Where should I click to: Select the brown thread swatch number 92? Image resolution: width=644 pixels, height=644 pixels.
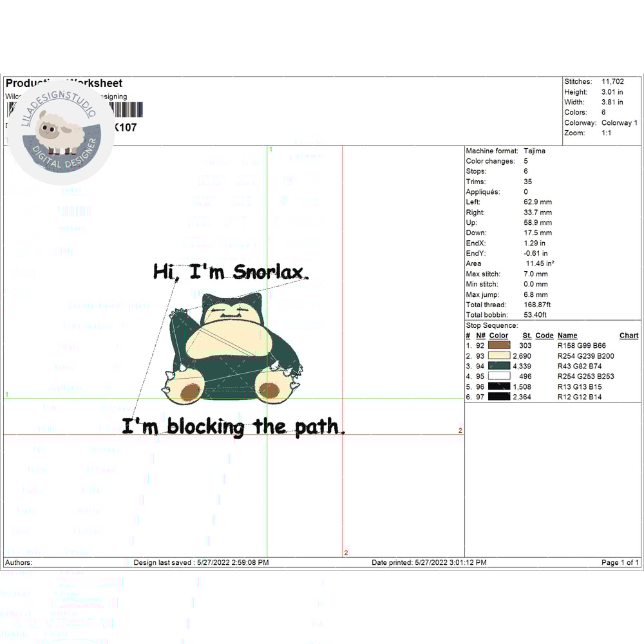click(x=499, y=346)
